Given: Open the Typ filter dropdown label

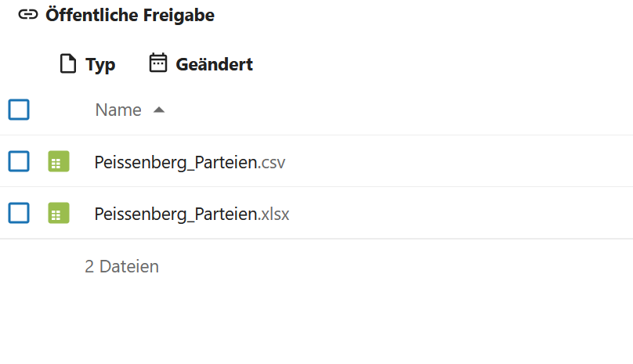Looking at the screenshot, I should tap(100, 65).
